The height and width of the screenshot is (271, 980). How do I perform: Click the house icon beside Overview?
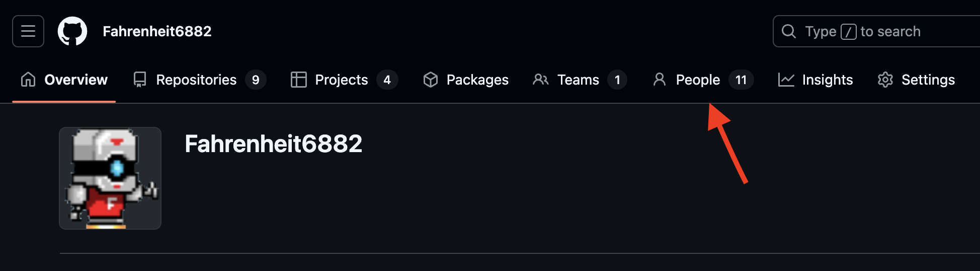[28, 80]
